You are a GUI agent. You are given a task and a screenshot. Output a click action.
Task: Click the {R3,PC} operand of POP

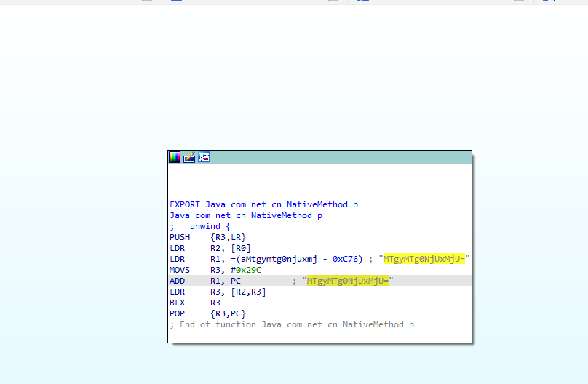click(228, 313)
